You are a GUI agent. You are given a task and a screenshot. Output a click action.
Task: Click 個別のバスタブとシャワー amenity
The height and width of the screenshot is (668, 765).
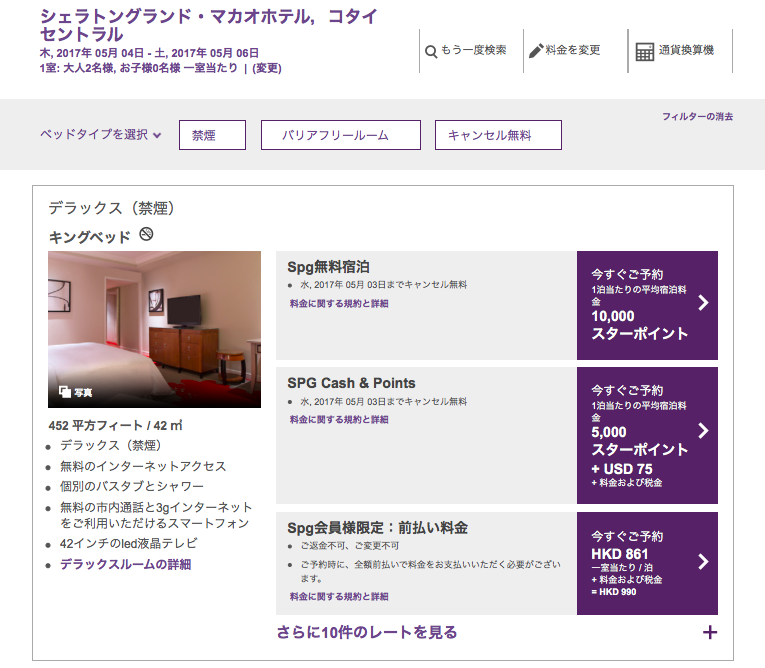pyautogui.click(x=132, y=486)
